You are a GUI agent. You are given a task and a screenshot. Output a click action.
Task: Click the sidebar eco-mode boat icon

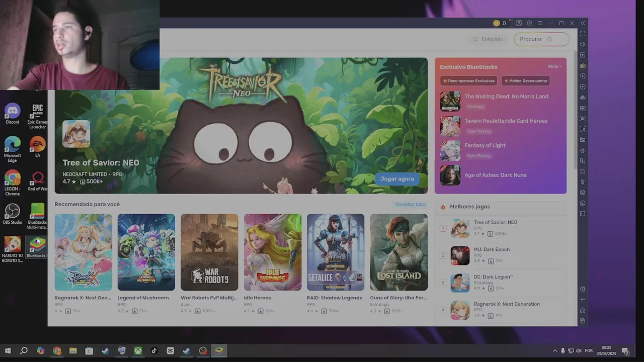point(583,97)
